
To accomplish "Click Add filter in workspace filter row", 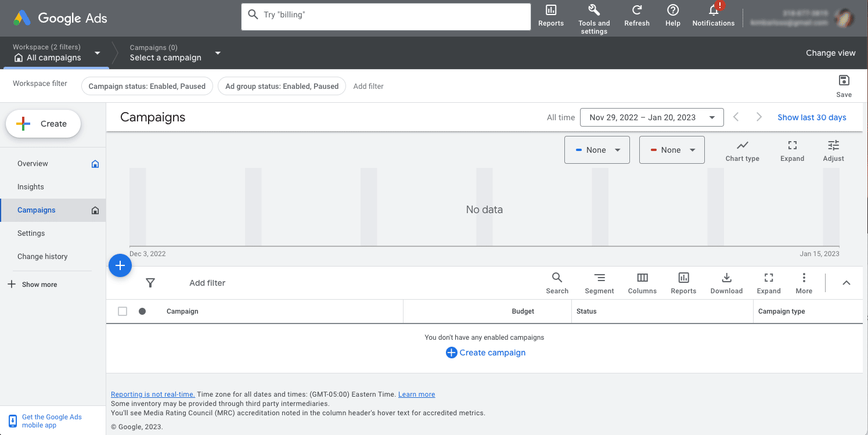I will (x=369, y=86).
